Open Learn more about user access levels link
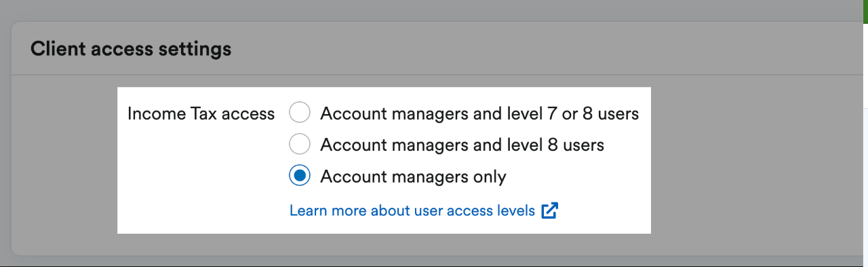Viewport: 868px width, 267px height. point(412,211)
